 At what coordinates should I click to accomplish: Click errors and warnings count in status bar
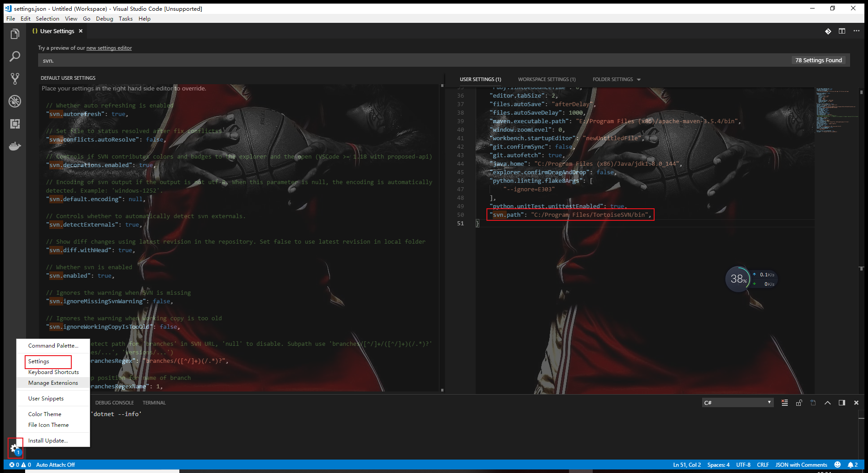pyautogui.click(x=20, y=464)
